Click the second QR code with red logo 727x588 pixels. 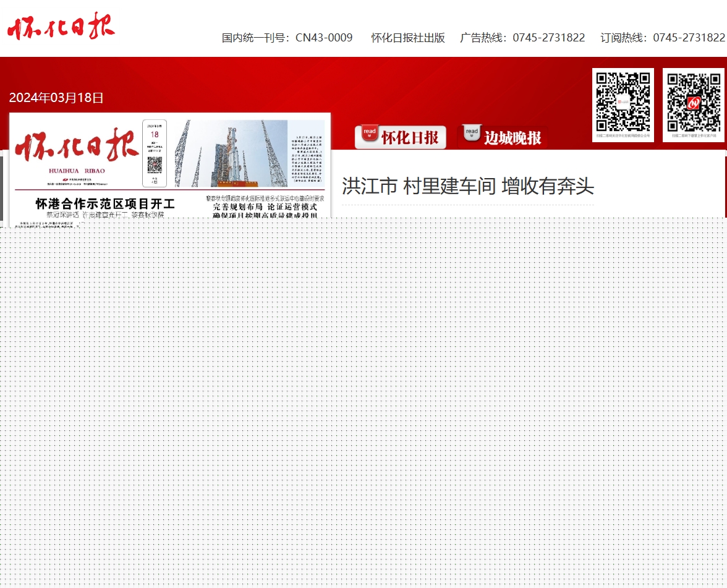click(x=693, y=105)
